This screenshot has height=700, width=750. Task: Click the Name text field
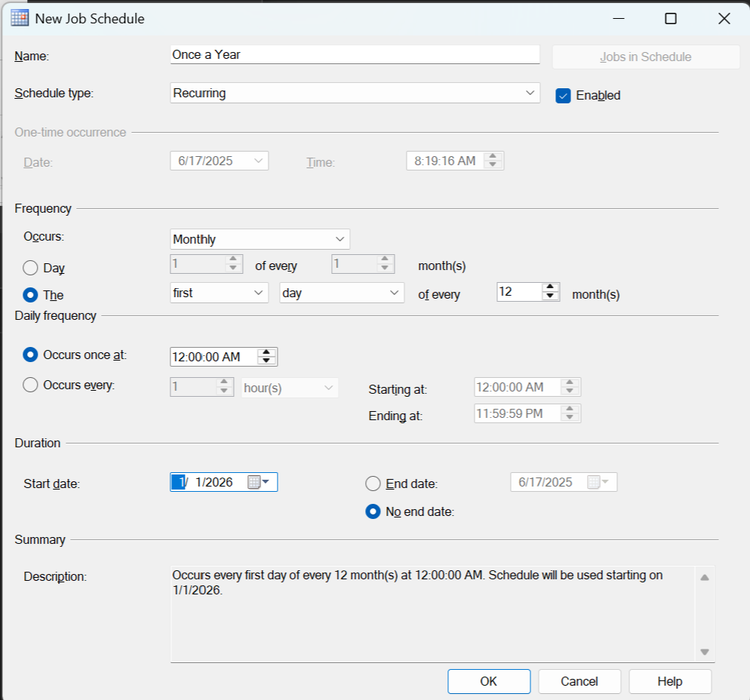pos(355,55)
